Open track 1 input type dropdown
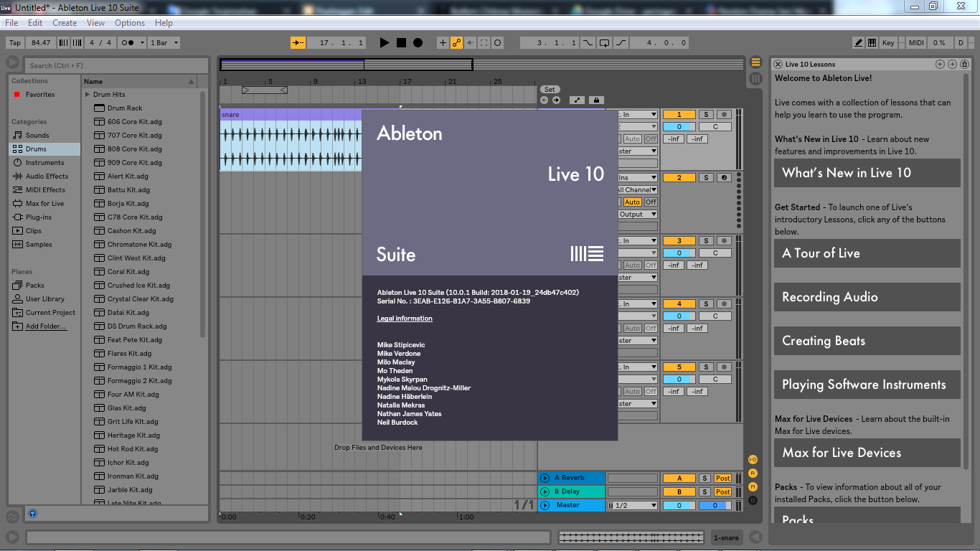 point(636,115)
